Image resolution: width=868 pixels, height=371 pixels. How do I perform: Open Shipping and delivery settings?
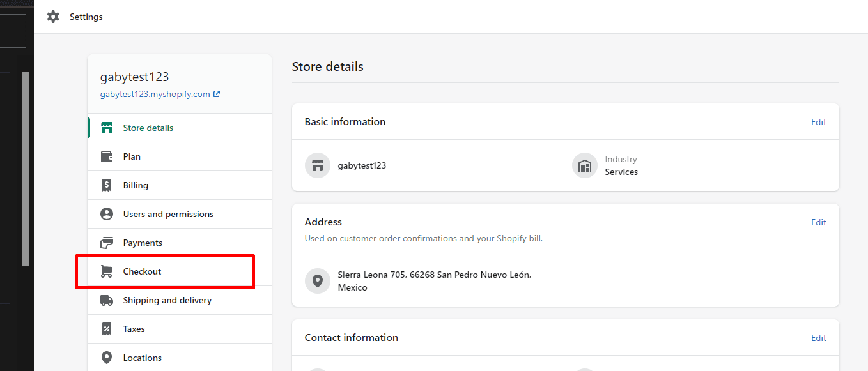click(x=180, y=300)
